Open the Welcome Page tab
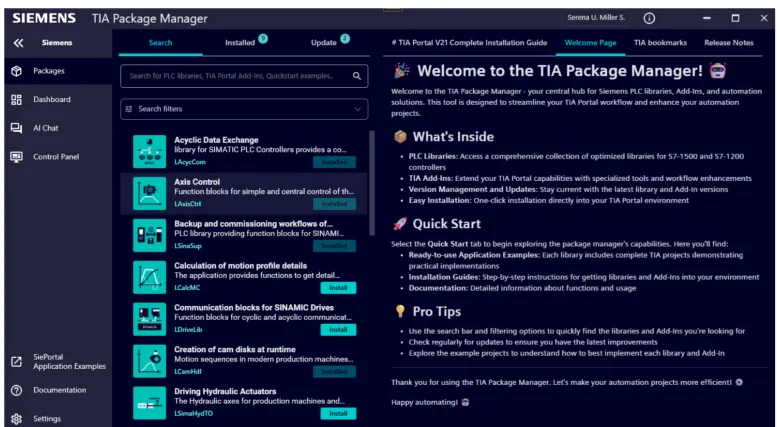The width and height of the screenshot is (777, 427). click(590, 43)
